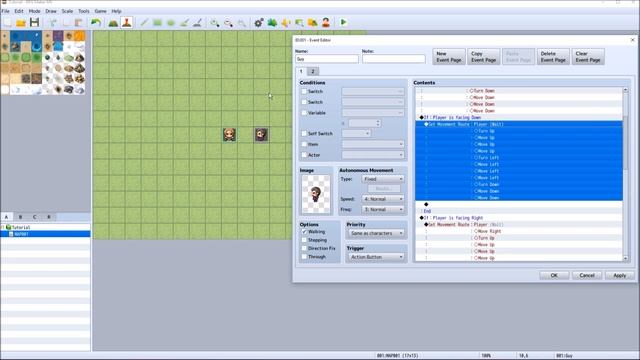Open the Tools menu

tap(84, 11)
